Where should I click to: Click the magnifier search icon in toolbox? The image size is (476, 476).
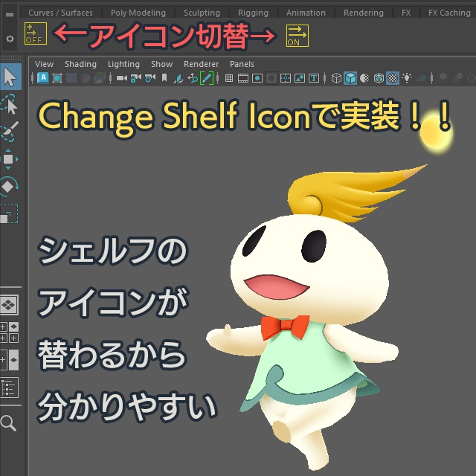8,423
